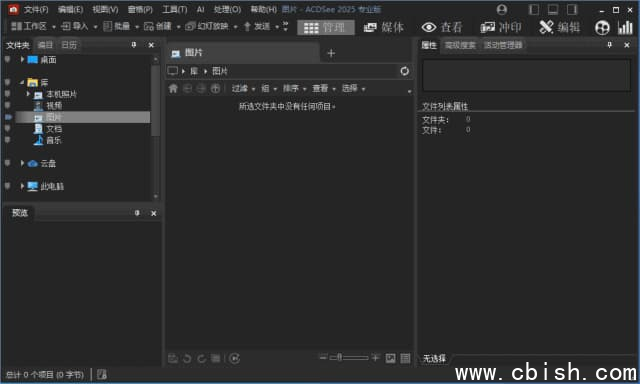Expand the 云盘 cloud drive node

pyautogui.click(x=22, y=163)
